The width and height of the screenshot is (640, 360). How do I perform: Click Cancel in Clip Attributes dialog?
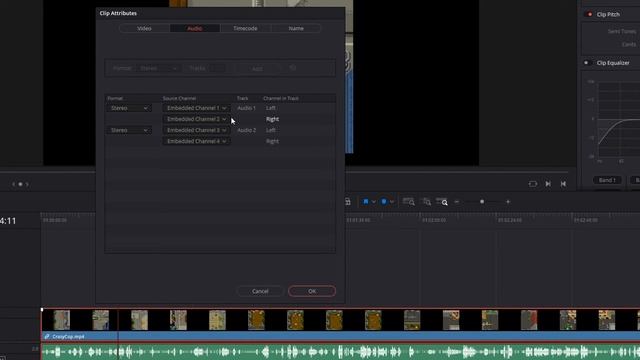pos(260,291)
